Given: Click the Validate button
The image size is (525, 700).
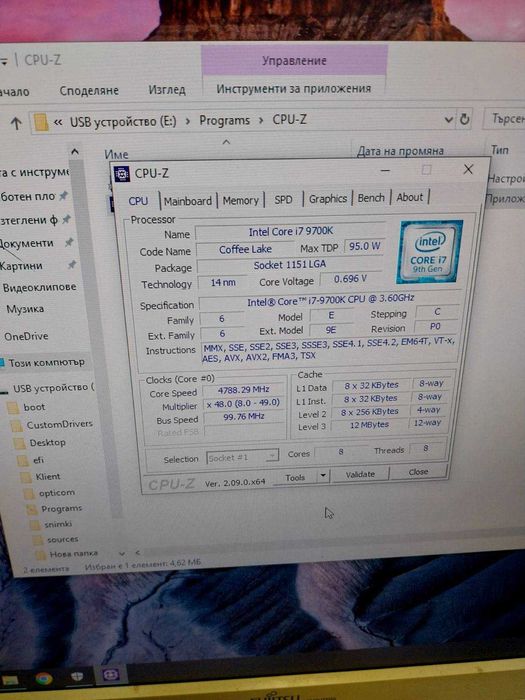Looking at the screenshot, I should 360,474.
